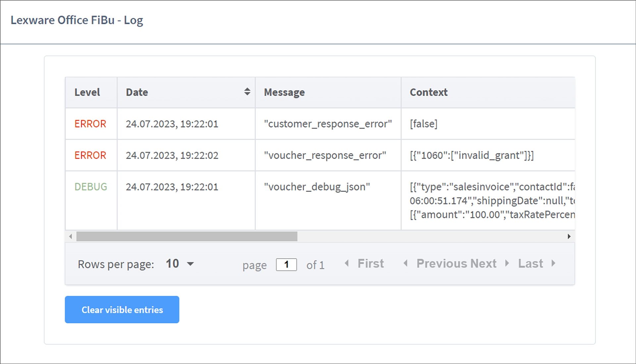Go to the Last page

[x=537, y=264]
